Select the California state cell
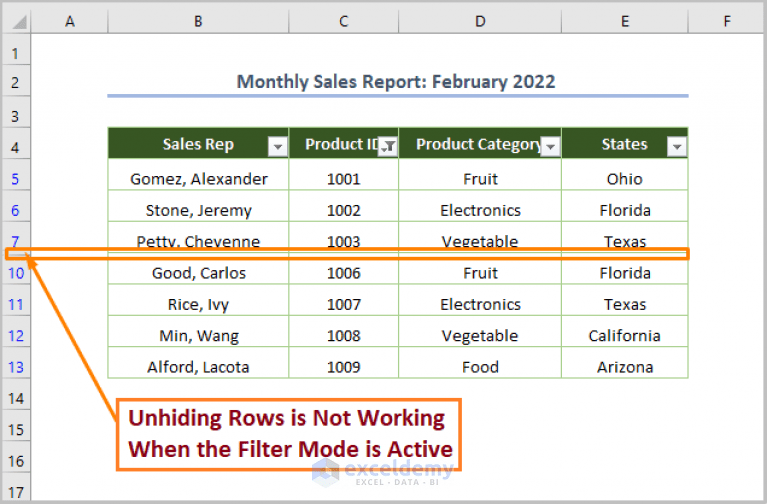The image size is (767, 504). tap(625, 331)
